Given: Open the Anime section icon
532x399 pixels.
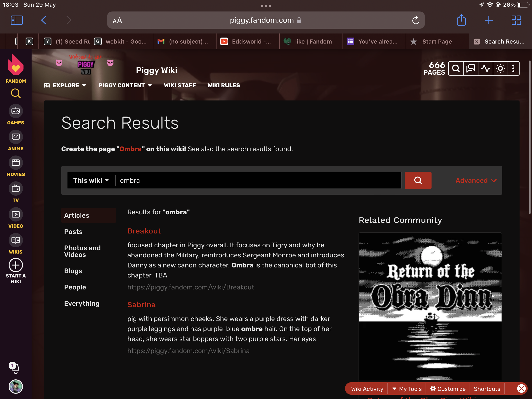Looking at the screenshot, I should (16, 137).
